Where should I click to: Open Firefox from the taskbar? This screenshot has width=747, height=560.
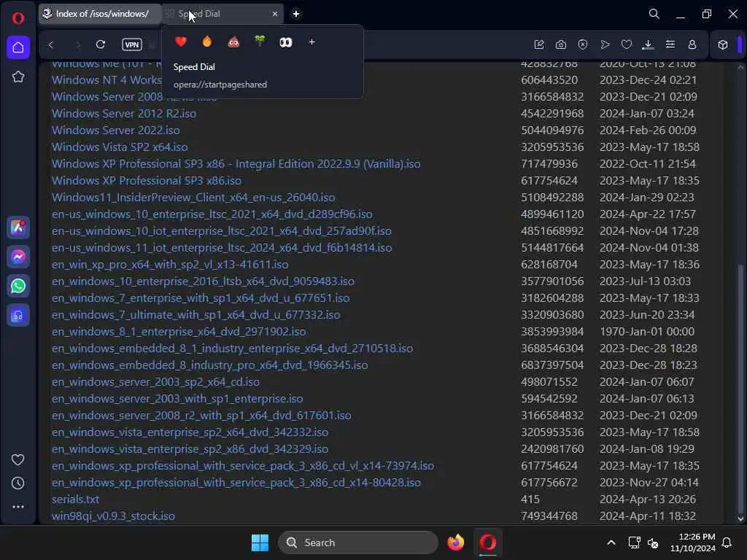pyautogui.click(x=455, y=542)
